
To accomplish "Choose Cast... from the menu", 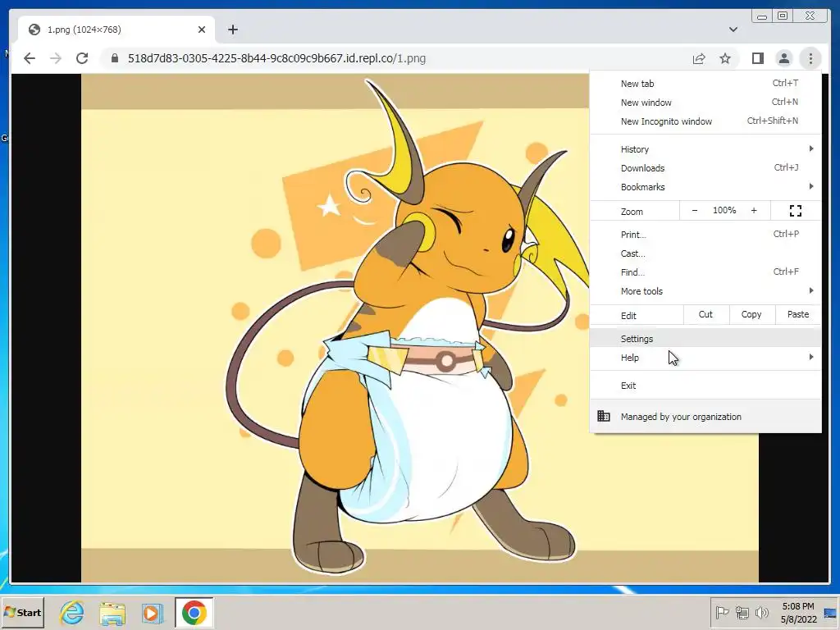I will [x=705, y=253].
